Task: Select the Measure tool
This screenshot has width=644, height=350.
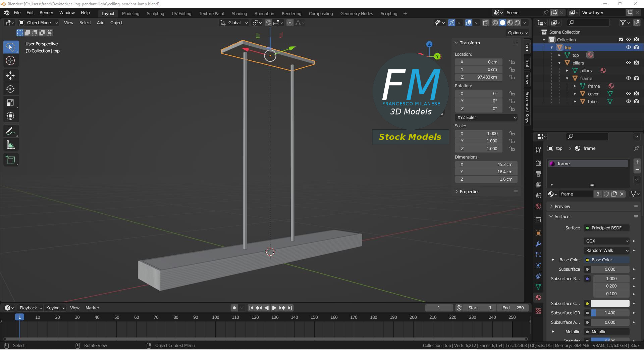Action: 10,145
